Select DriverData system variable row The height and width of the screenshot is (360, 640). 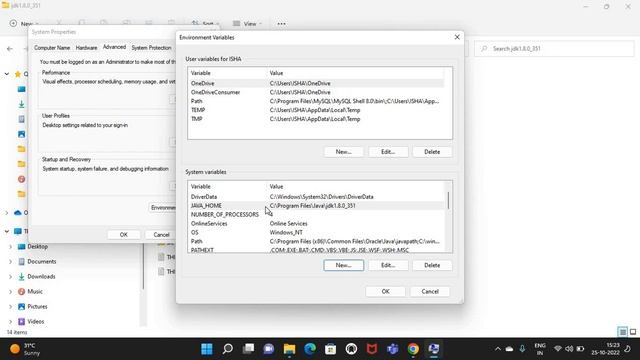pyautogui.click(x=317, y=197)
